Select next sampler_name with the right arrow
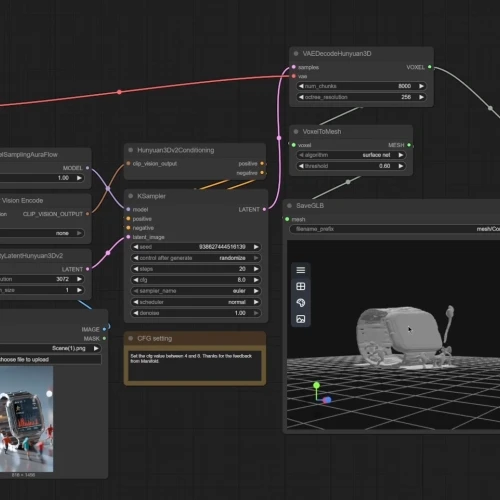 (x=256, y=291)
